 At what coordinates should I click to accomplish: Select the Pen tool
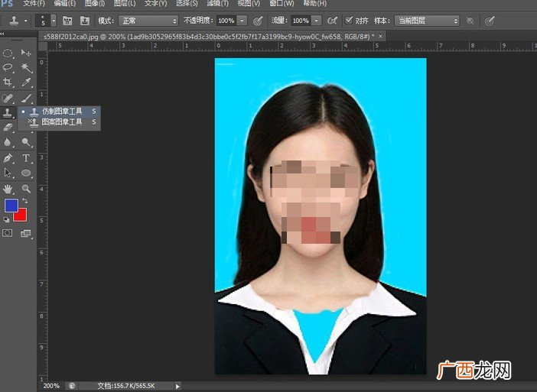pos(8,158)
